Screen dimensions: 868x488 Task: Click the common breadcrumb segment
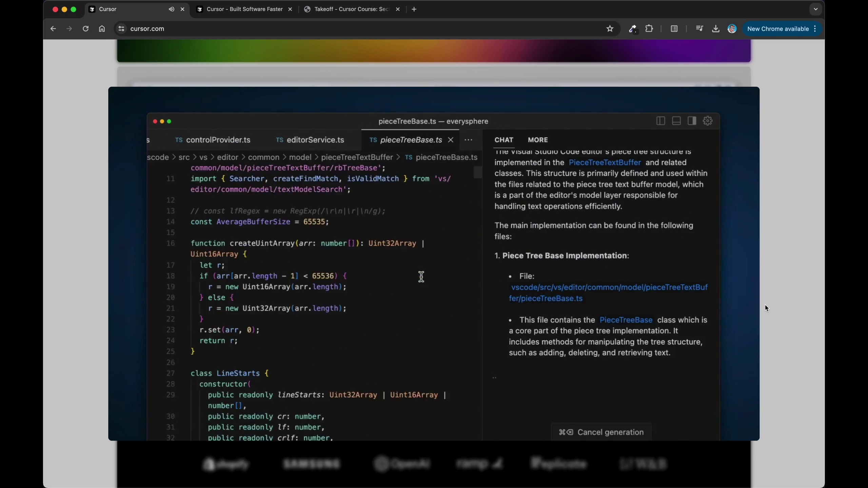263,157
